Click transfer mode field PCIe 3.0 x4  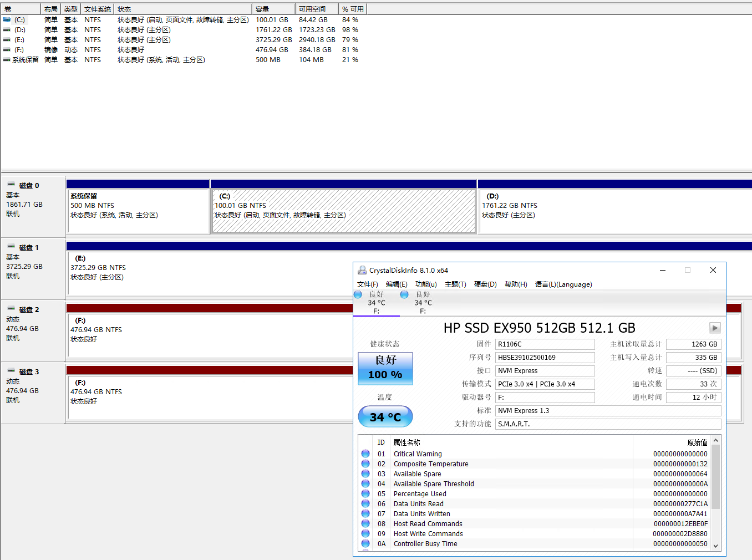tap(545, 384)
